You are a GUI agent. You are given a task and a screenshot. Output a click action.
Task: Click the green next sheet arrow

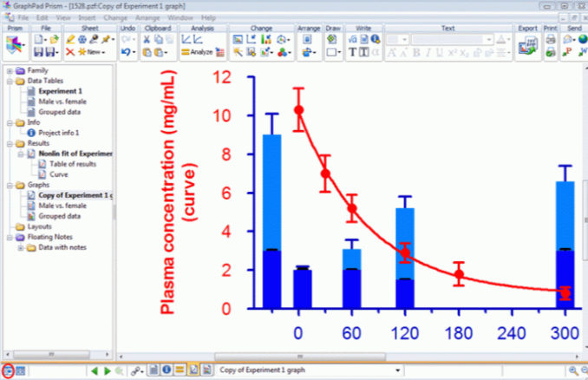coord(107,370)
